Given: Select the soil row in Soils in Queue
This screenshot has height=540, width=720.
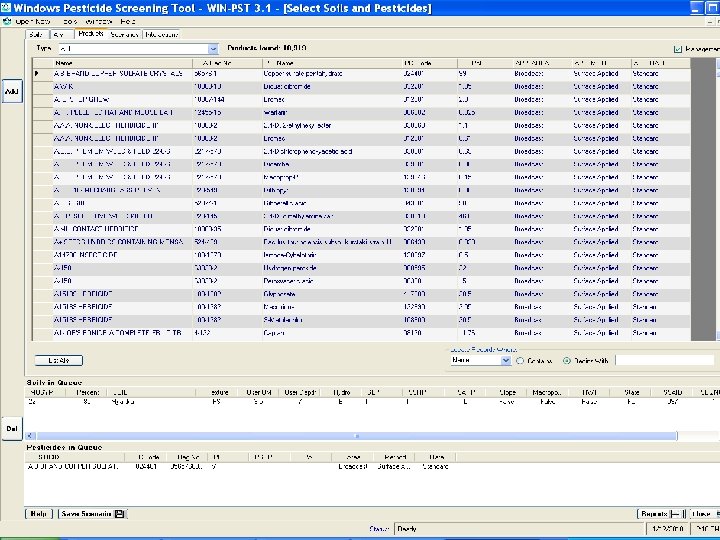Looking at the screenshot, I should click(x=372, y=402).
